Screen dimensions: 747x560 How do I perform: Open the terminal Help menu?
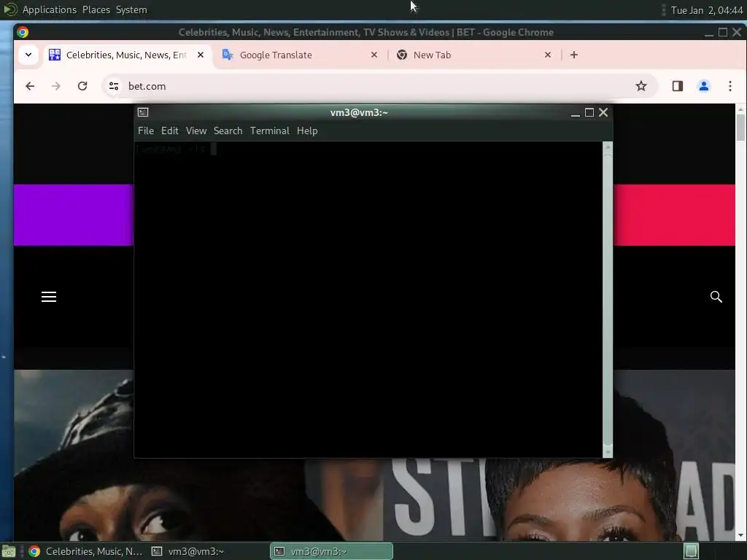(x=307, y=131)
